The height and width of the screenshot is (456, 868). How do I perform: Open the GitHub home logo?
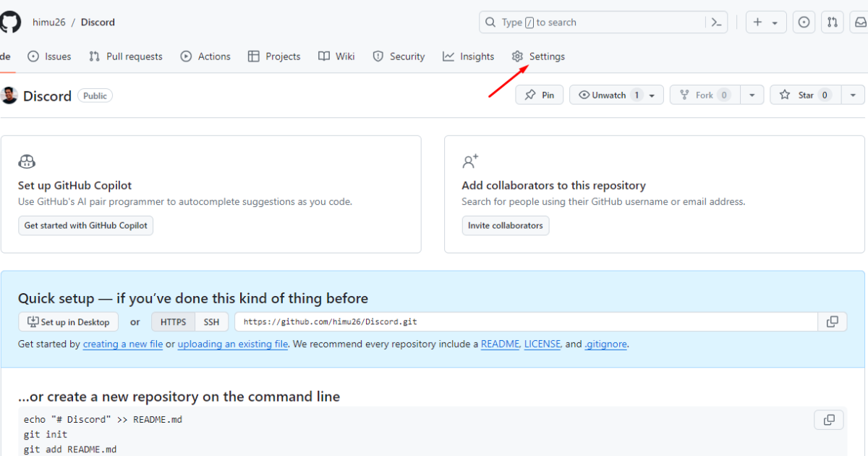click(x=9, y=22)
